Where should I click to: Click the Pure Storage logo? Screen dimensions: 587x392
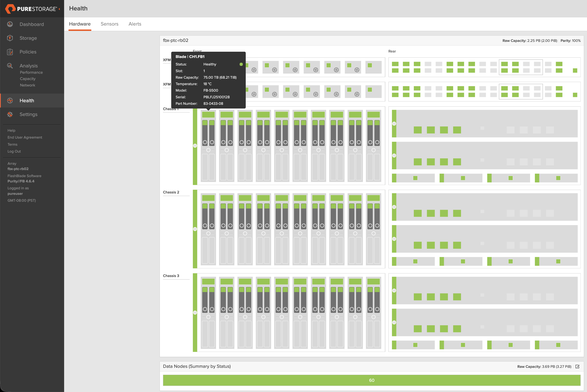coord(31,9)
